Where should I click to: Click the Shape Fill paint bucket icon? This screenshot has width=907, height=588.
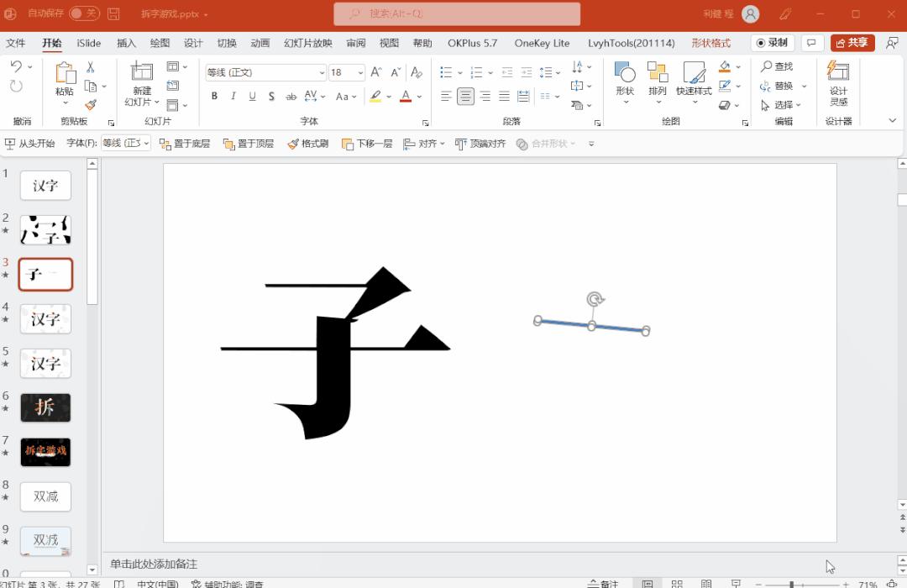tap(725, 67)
